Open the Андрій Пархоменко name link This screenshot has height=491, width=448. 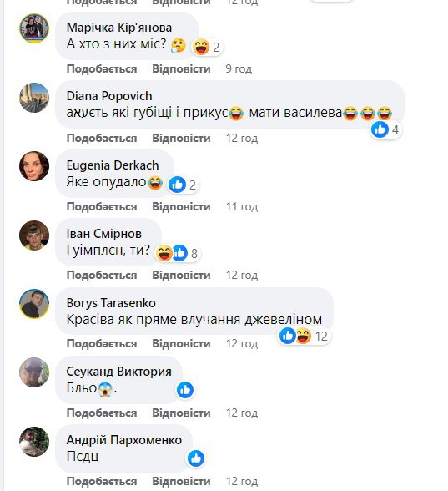pos(123,440)
